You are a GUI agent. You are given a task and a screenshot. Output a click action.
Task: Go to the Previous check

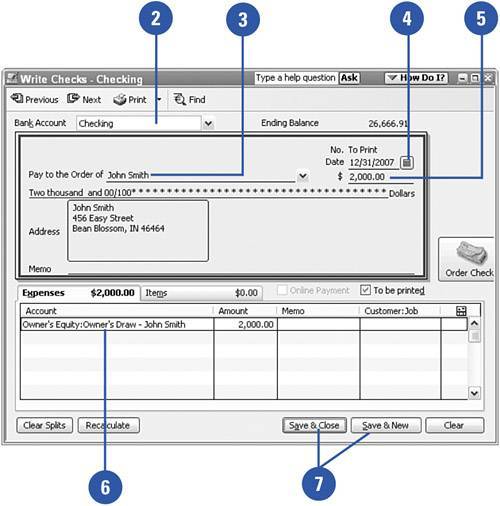pos(34,99)
